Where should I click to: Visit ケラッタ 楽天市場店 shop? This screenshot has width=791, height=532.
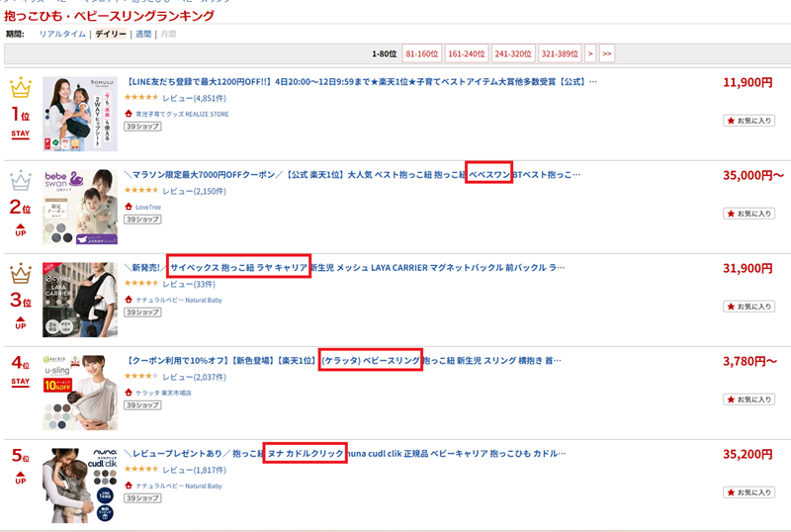point(163,393)
